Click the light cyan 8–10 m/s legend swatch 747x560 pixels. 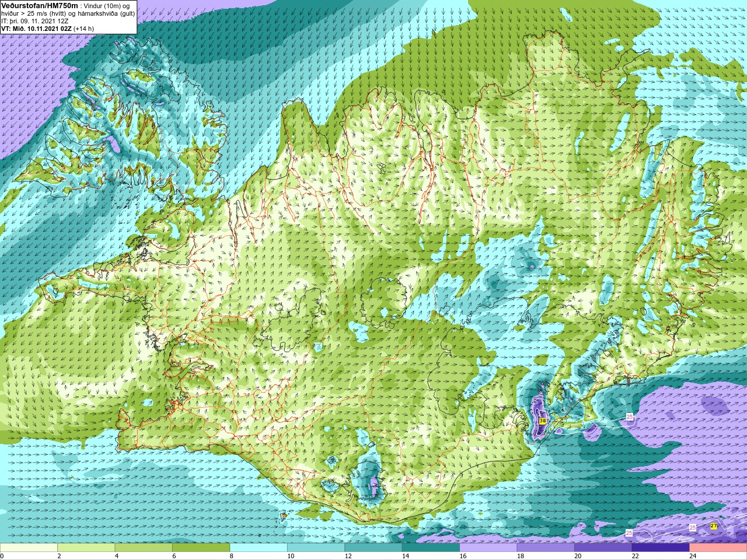coord(259,548)
